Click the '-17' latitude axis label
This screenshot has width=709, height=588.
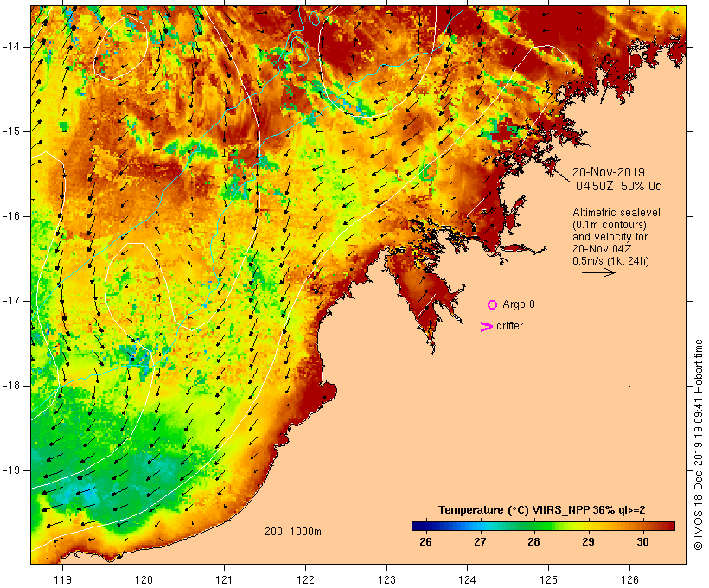(10, 301)
